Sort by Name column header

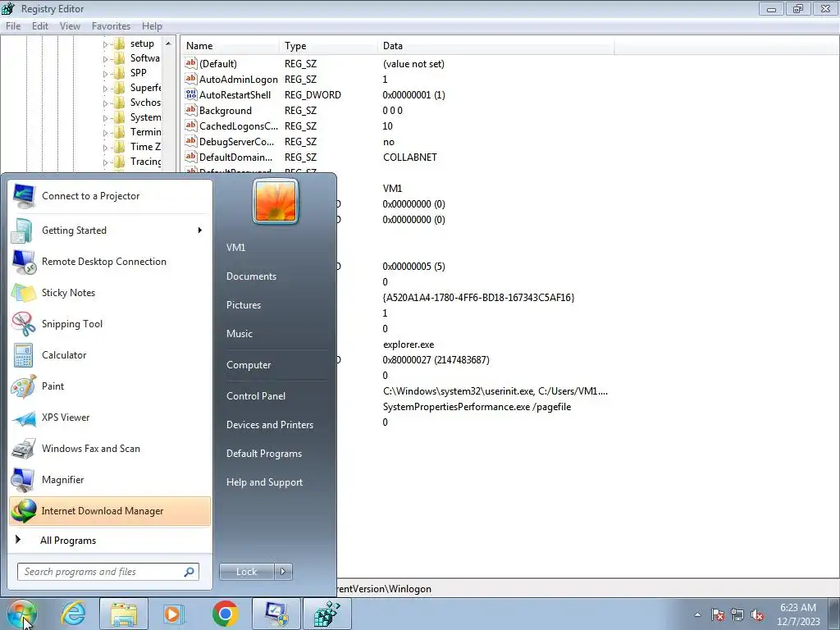coord(230,46)
